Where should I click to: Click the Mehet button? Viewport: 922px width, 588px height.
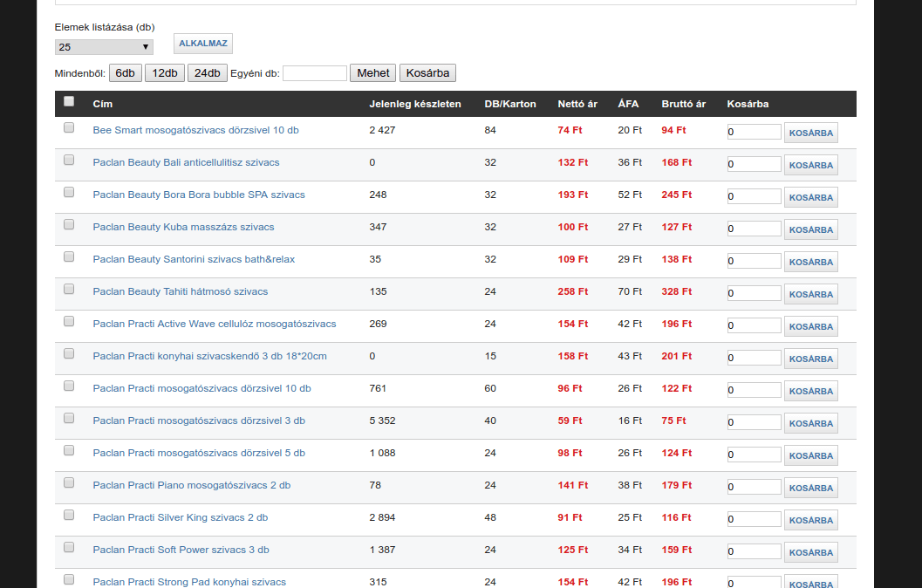pos(372,73)
